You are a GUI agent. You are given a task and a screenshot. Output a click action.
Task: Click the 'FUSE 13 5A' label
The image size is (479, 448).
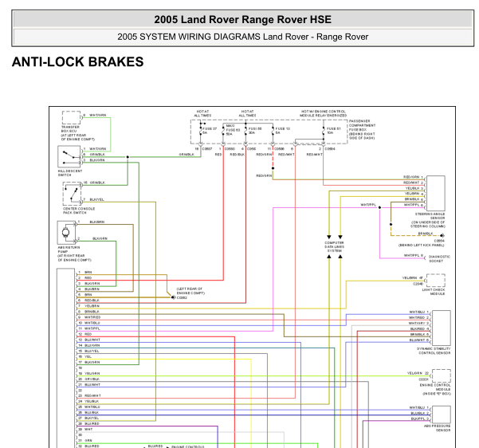pos(283,131)
